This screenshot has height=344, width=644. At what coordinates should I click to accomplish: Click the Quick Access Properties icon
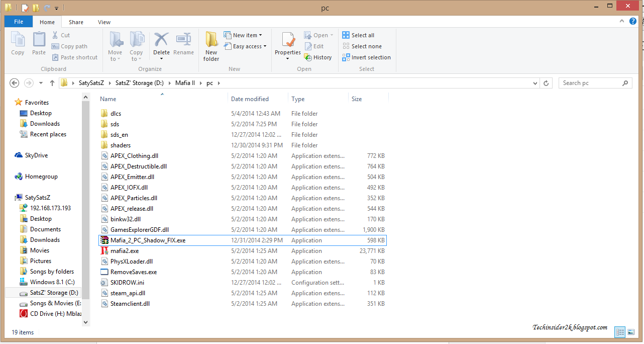point(25,8)
